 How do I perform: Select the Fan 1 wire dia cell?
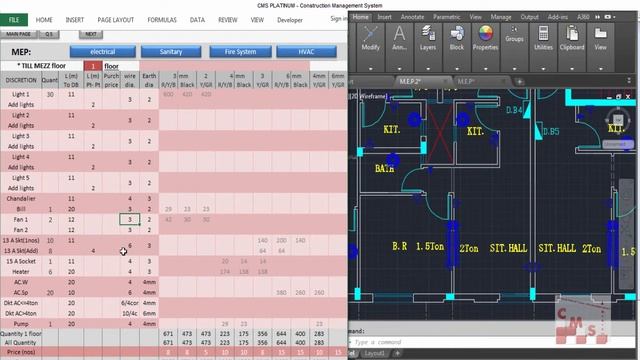pos(130,219)
